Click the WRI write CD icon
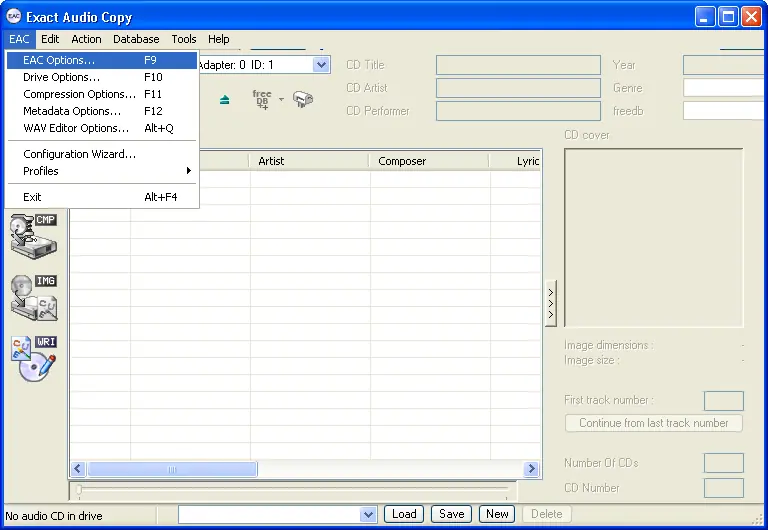Viewport: 768px width, 530px height. pos(34,359)
